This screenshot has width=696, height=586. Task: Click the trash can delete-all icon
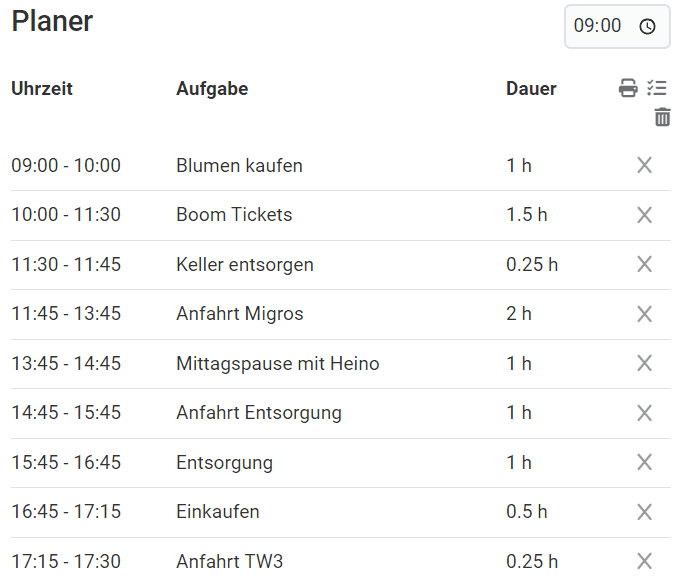pos(662,118)
